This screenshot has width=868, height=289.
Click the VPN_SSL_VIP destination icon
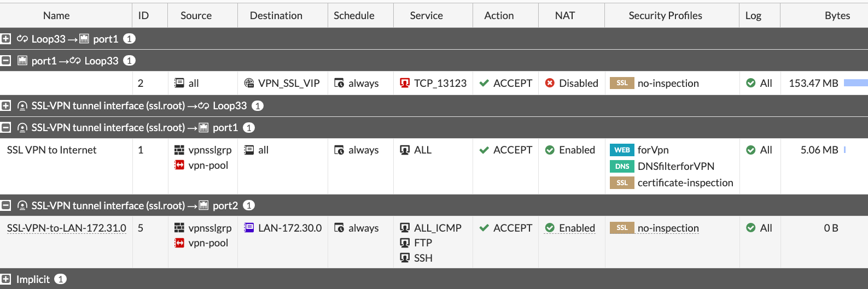(249, 83)
